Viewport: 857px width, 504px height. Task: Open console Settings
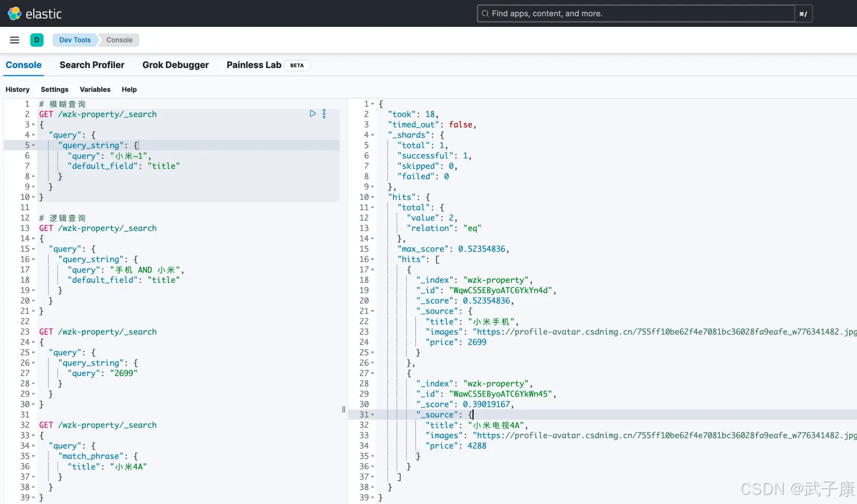54,90
